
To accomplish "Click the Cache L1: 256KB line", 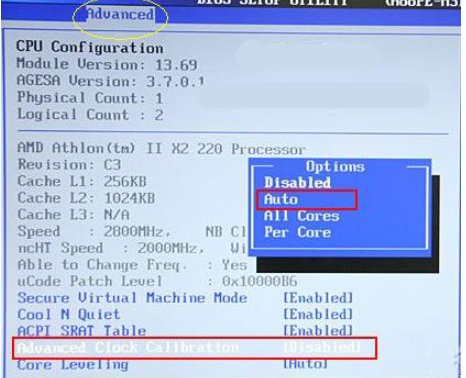I will pyautogui.click(x=82, y=181).
